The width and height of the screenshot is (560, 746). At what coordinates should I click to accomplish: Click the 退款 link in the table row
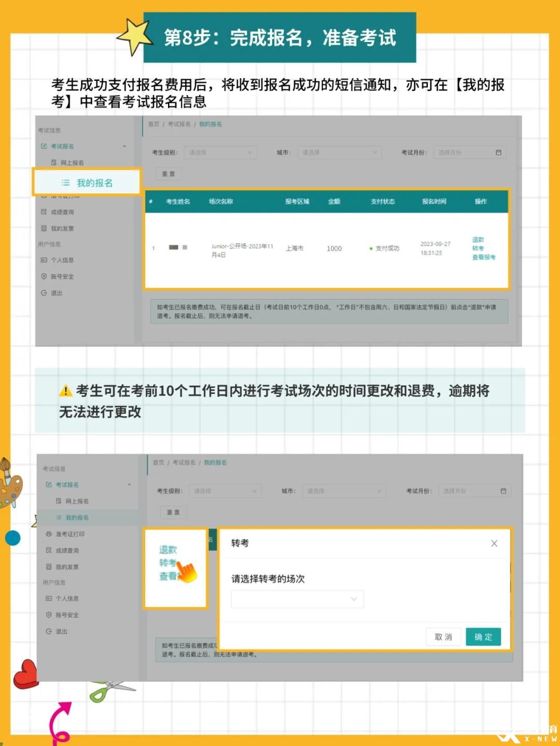click(478, 240)
